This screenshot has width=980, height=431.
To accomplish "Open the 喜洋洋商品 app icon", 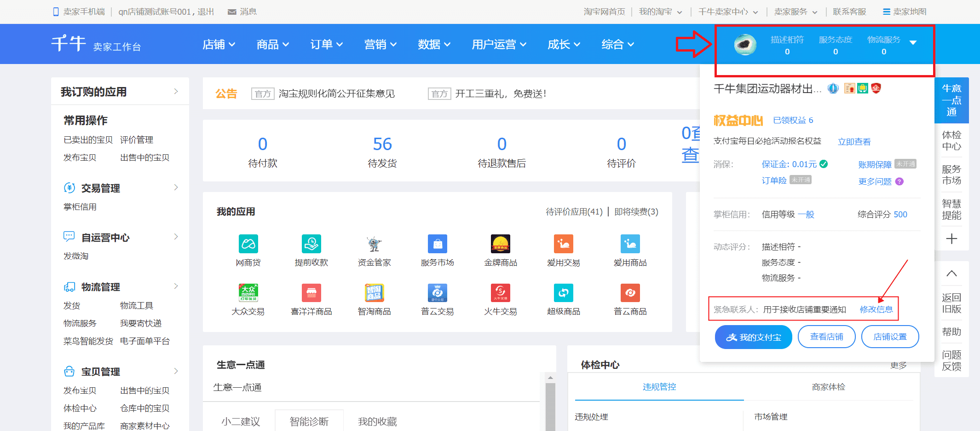I will [311, 293].
